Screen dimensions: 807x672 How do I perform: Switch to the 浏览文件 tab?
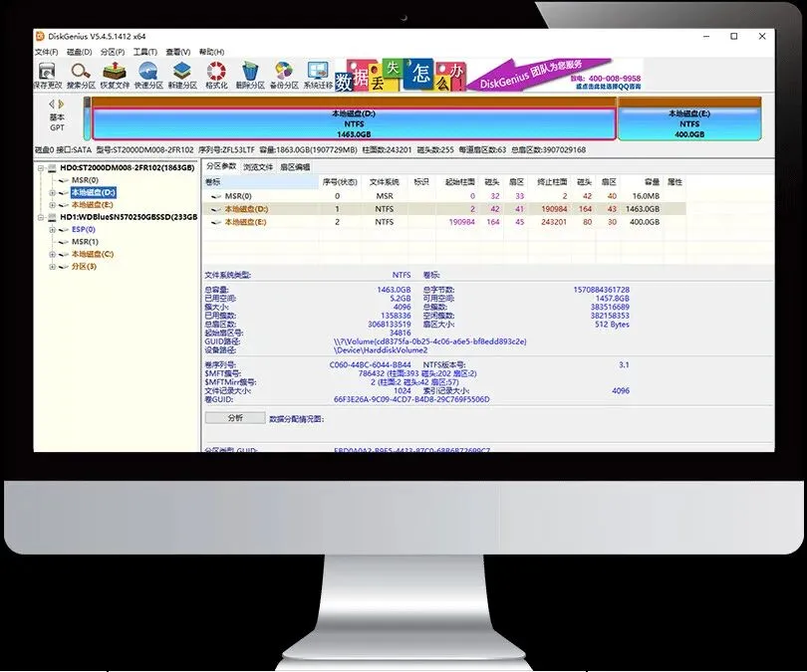258,167
